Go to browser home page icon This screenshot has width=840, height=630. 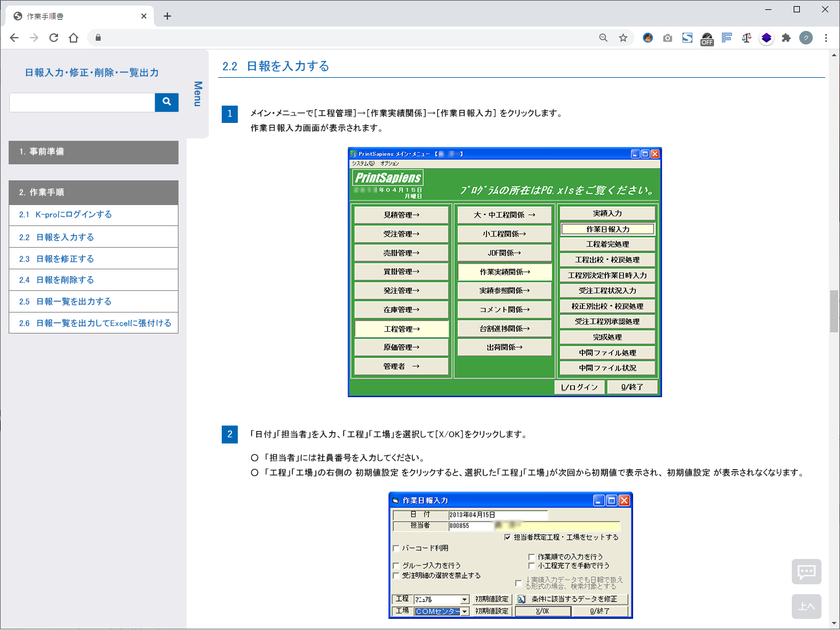coord(73,38)
